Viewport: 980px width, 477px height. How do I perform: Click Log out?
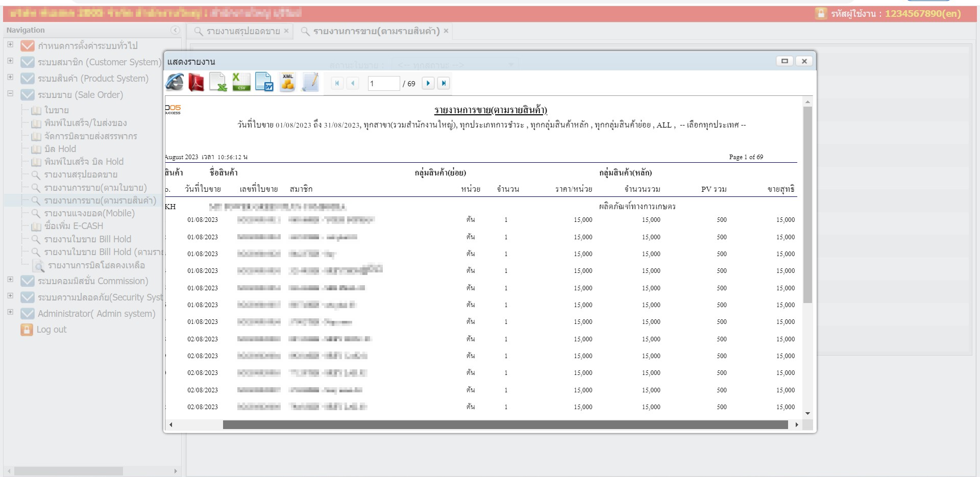coord(51,330)
